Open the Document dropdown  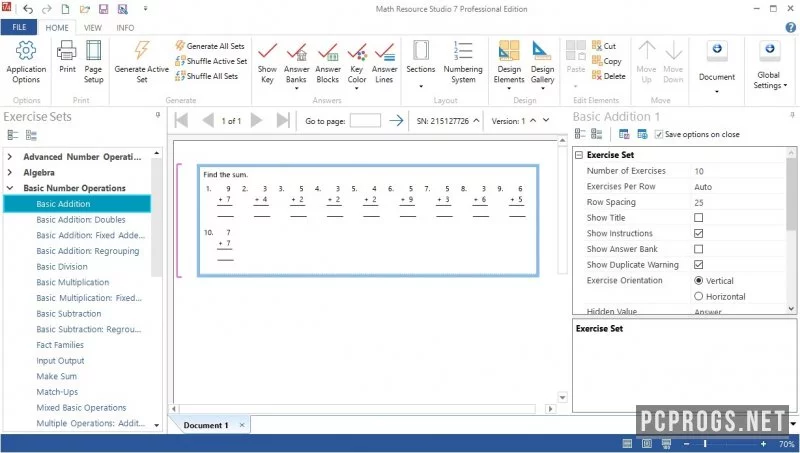point(717,91)
